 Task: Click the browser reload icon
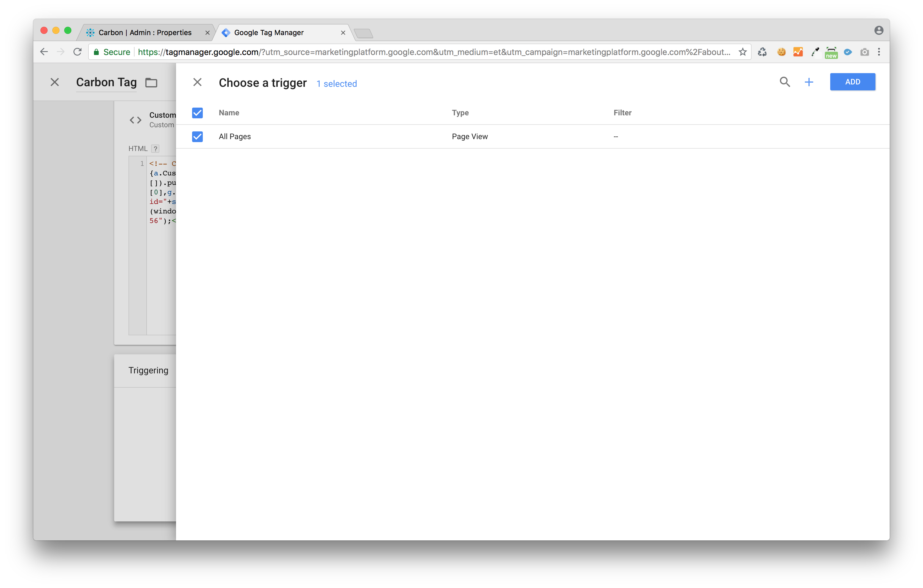[x=77, y=52]
